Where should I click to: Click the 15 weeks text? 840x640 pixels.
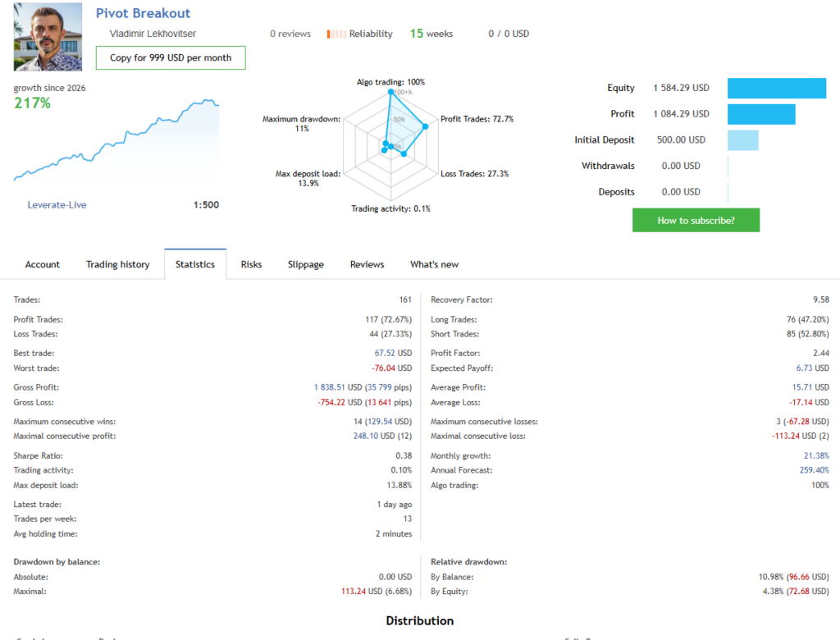431,34
